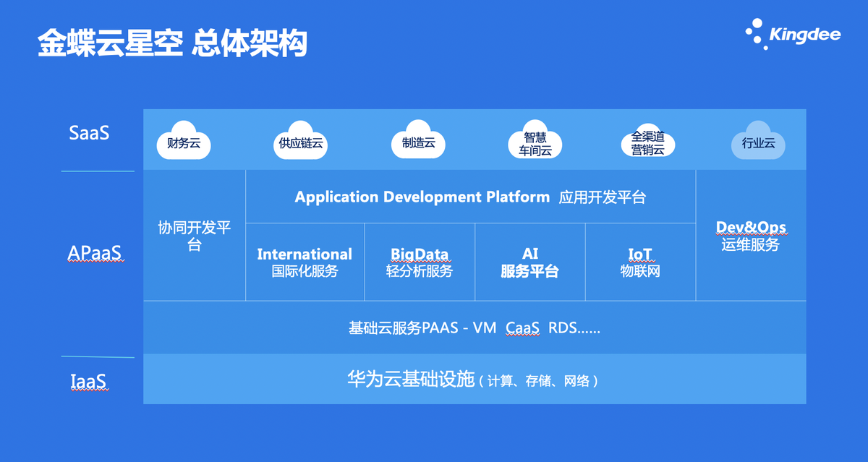Click the Kingdee logo
This screenshot has width=868, height=462.
coord(793,34)
